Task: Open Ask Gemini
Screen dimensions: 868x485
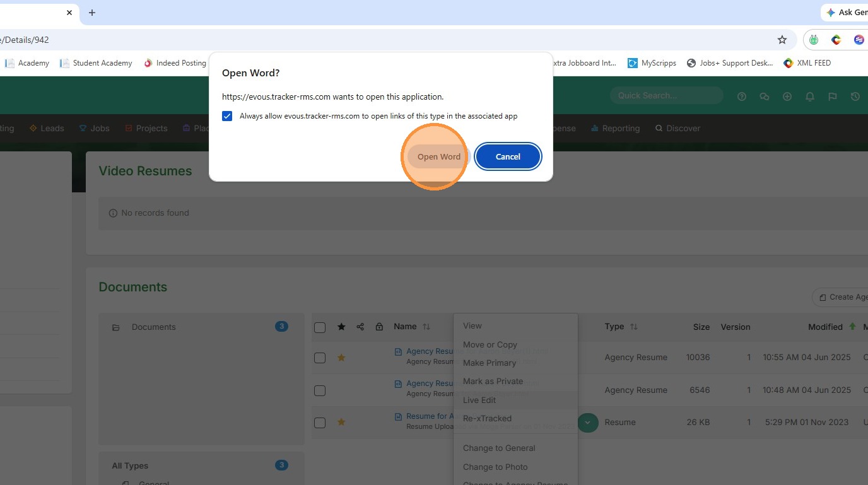Action: click(845, 13)
